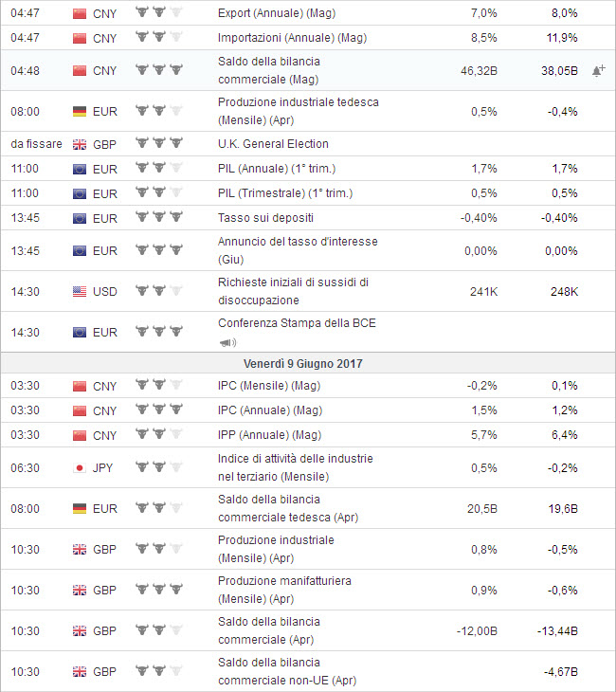The image size is (616, 692).
Task: Click the China flag in the Export (Annuale) row
Action: (x=80, y=14)
